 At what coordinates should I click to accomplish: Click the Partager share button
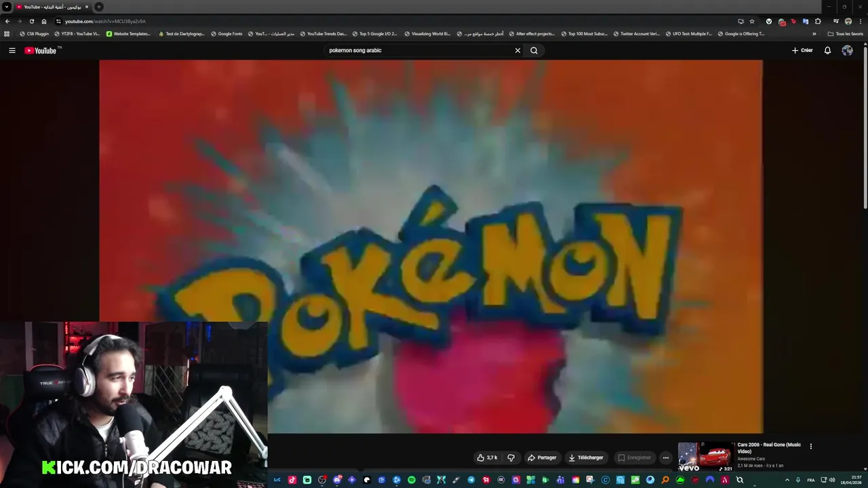pyautogui.click(x=542, y=457)
